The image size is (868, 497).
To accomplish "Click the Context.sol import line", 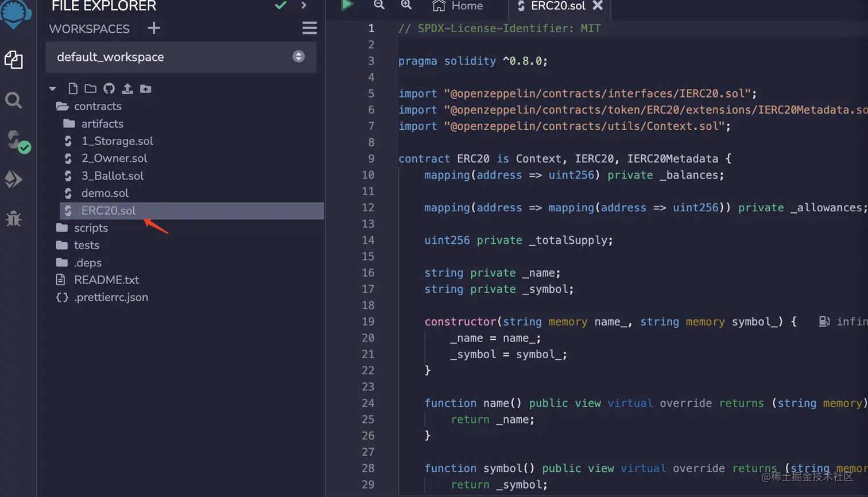I will (x=564, y=126).
